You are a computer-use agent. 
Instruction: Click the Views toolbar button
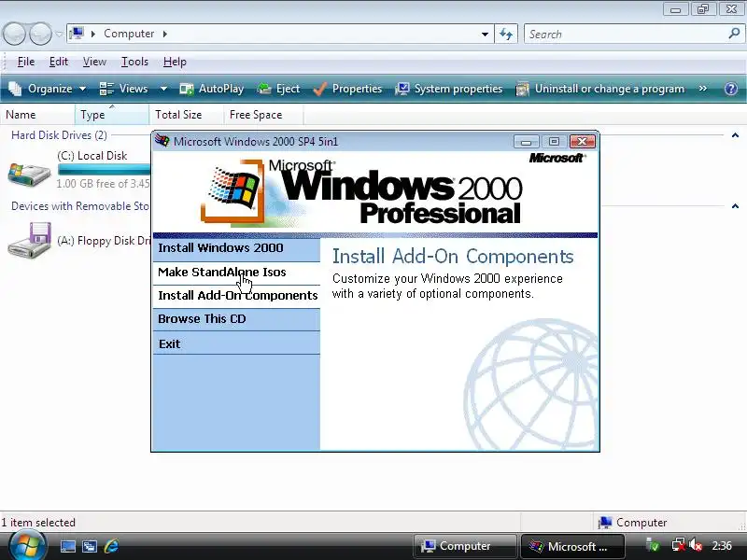(x=124, y=89)
